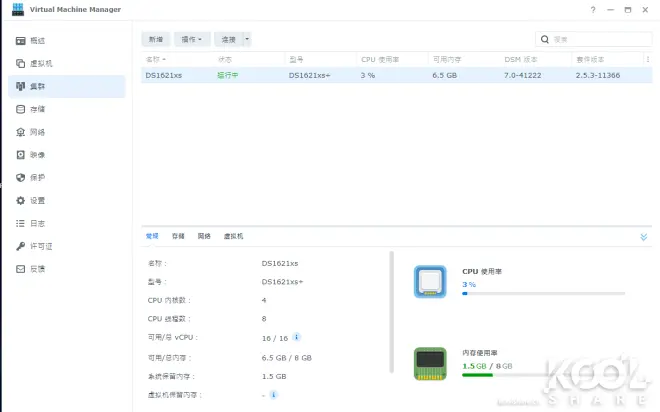Image resolution: width=660 pixels, height=412 pixels.
Task: Expand the arrow next to the 连接 button
Action: click(x=247, y=39)
